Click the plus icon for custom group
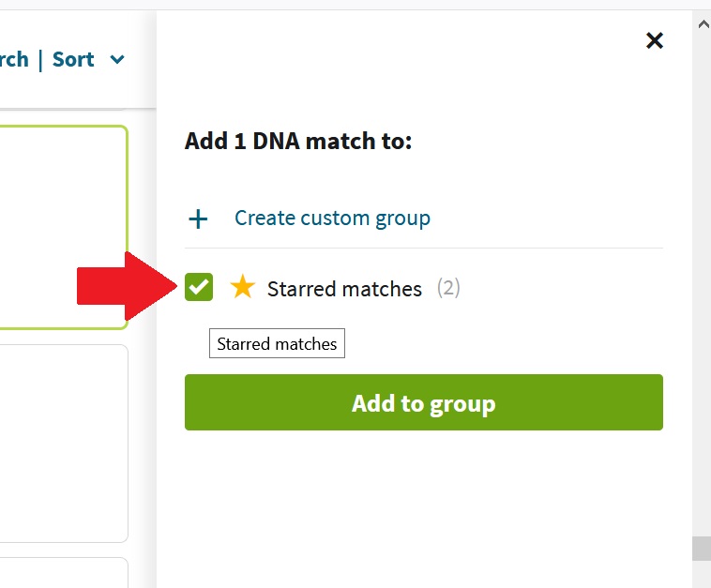Image resolution: width=711 pixels, height=588 pixels. point(198,219)
